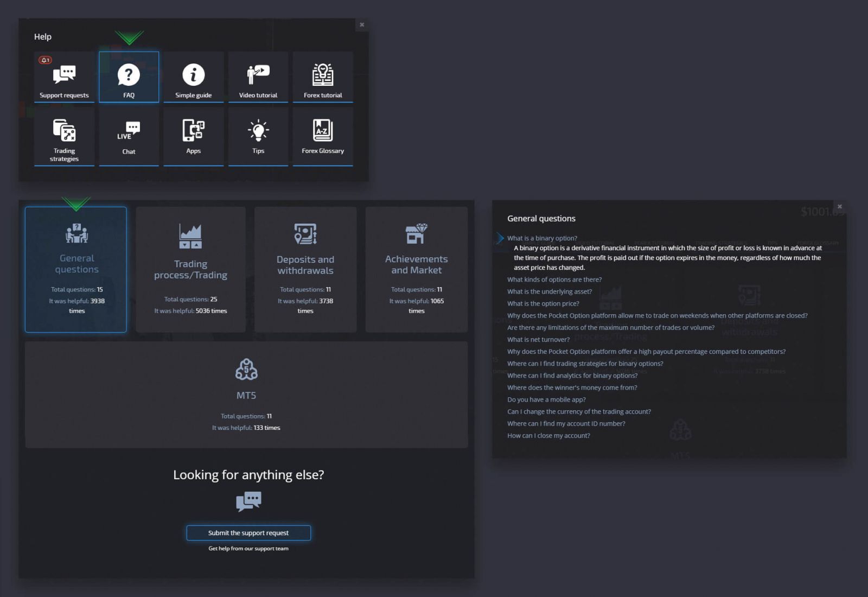Click the Deposits and withdrawals icon
The image size is (868, 597).
(305, 234)
